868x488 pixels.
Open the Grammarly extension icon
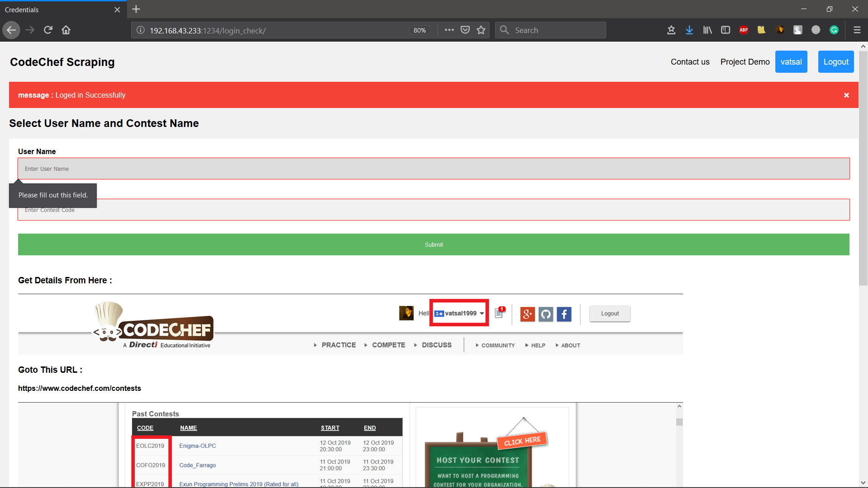tap(834, 30)
